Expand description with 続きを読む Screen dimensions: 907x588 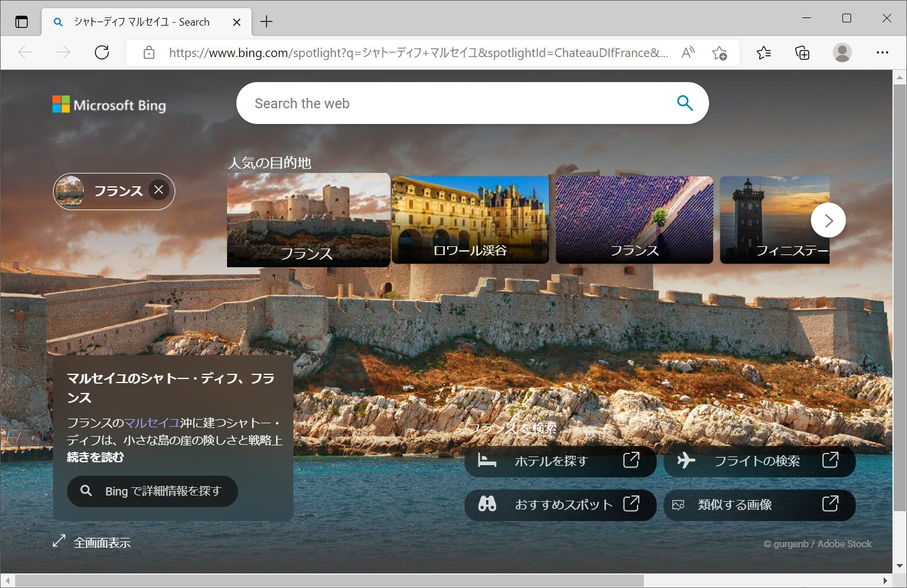95,457
